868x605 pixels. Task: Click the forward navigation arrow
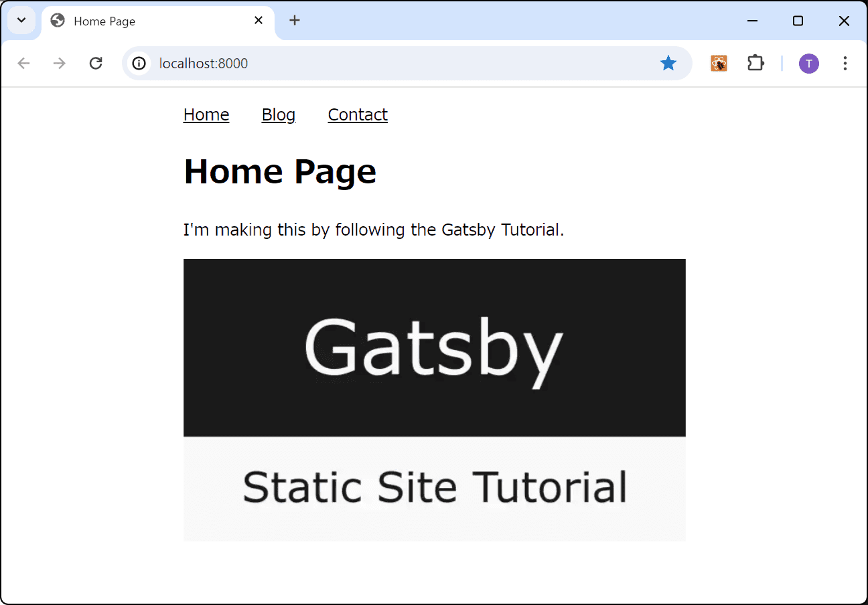click(59, 63)
